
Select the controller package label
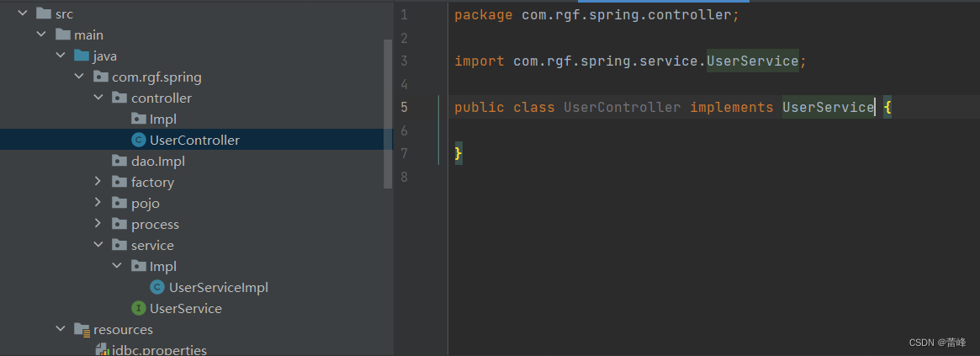[x=162, y=98]
